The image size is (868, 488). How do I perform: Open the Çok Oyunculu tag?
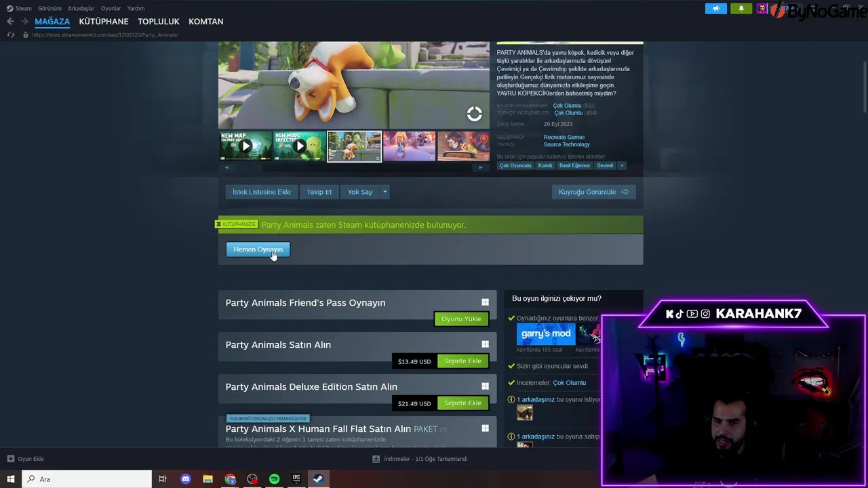point(515,165)
